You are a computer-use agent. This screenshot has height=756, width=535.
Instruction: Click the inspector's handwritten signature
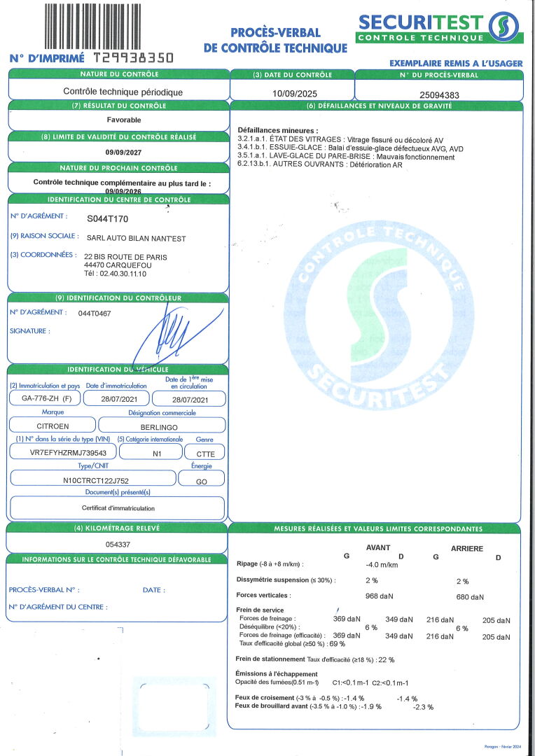[x=172, y=336]
